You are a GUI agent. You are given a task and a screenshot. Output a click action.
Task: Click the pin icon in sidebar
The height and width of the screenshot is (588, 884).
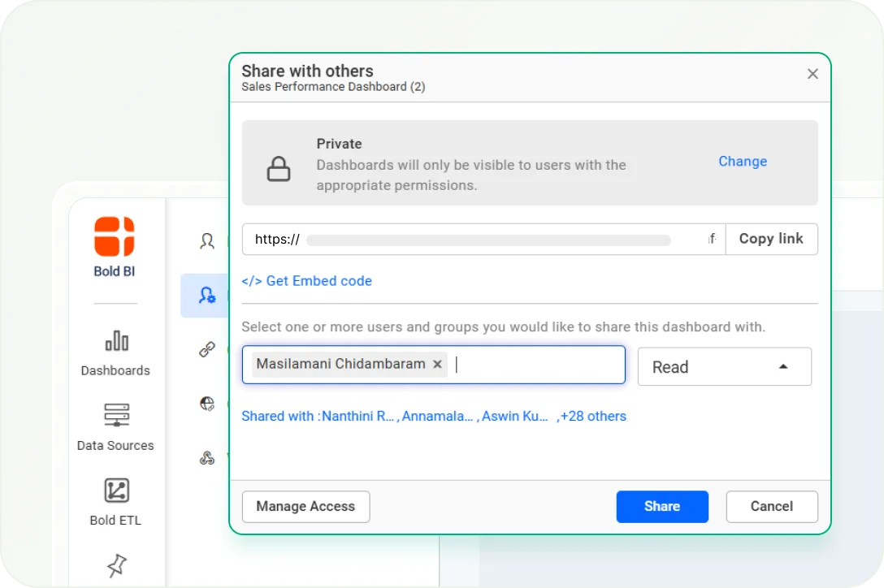pos(117,566)
